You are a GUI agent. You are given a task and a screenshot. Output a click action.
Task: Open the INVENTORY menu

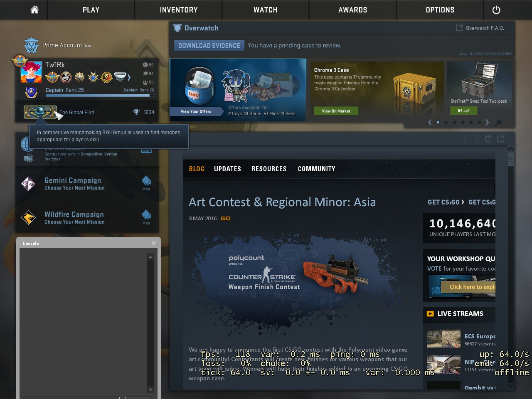179,10
